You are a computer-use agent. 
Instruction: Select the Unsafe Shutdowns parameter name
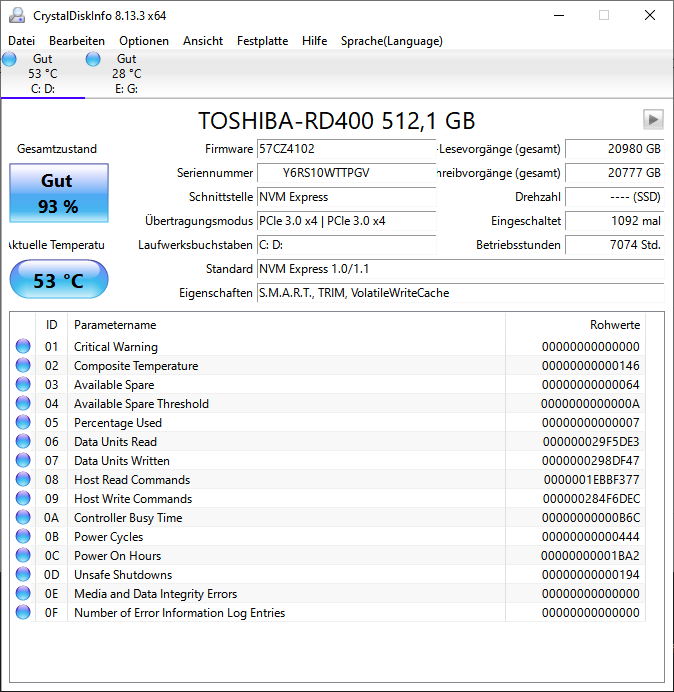[123, 575]
